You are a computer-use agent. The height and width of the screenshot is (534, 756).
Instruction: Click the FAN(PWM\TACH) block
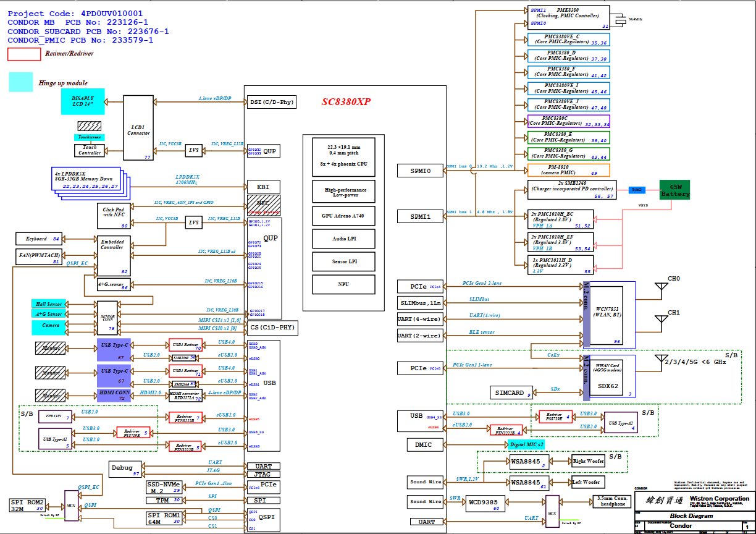(39, 256)
